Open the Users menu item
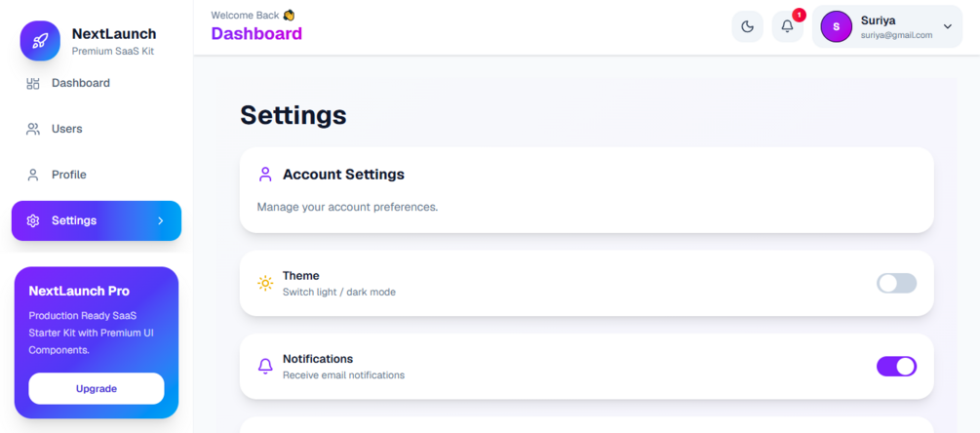Viewport: 980px width, 433px height. click(x=97, y=130)
